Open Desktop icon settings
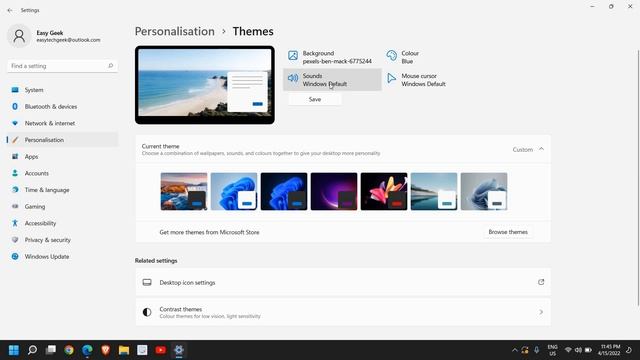 [343, 282]
